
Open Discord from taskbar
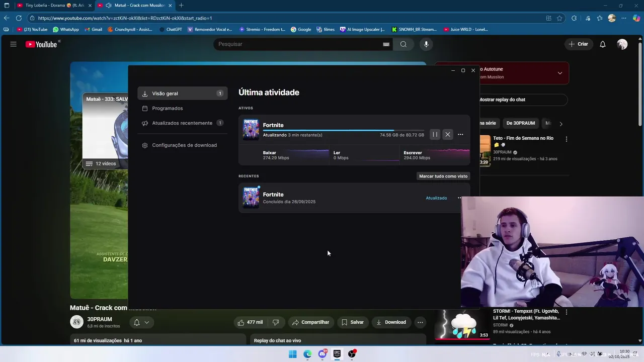(x=322, y=354)
